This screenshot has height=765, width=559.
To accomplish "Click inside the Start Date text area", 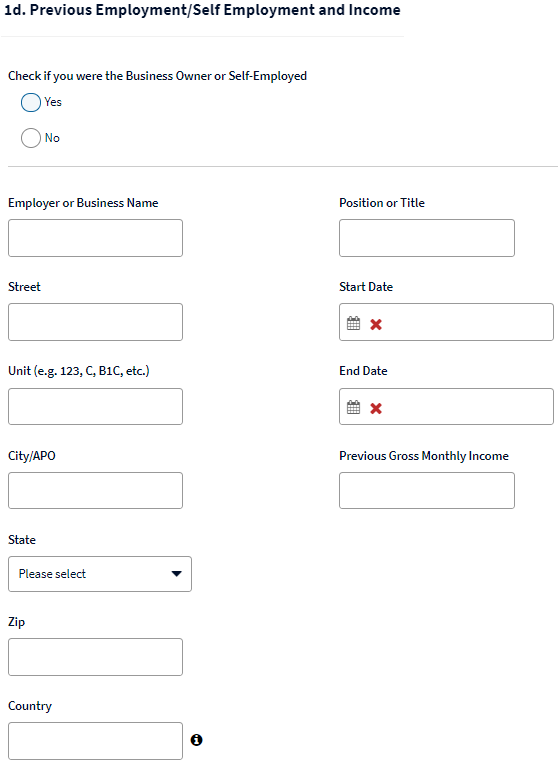I will 468,322.
